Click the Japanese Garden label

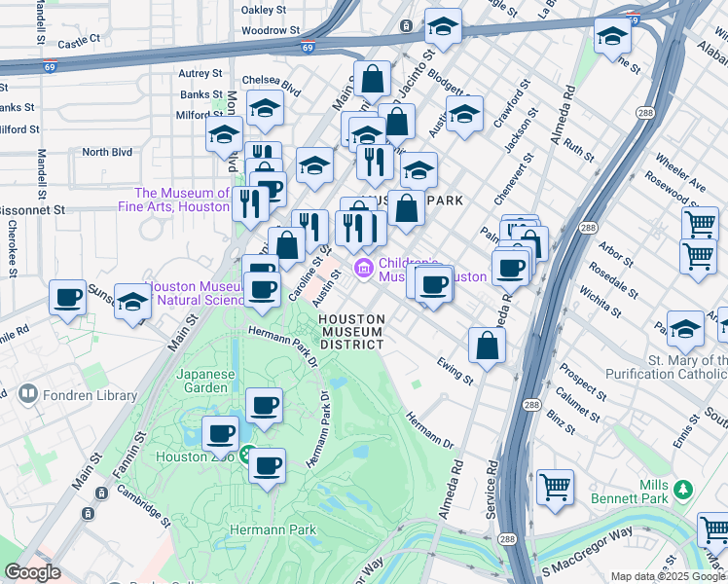tap(205, 381)
